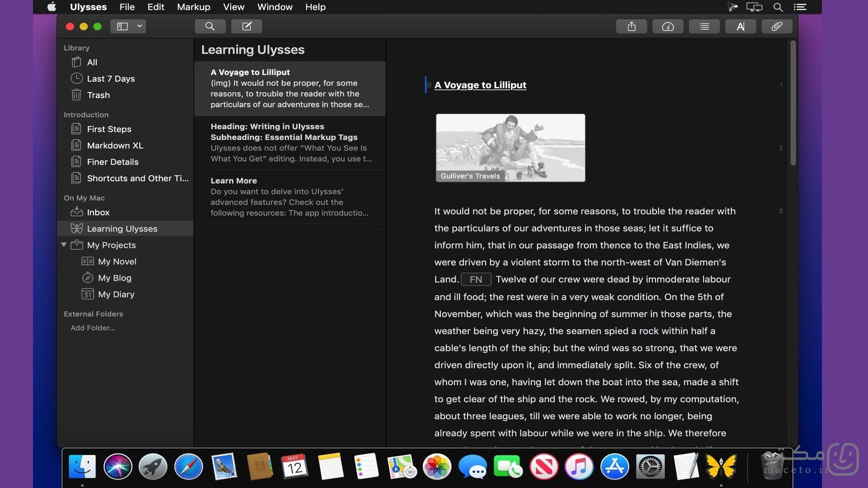The height and width of the screenshot is (488, 868).
Task: Show the statistics goal gauge icon
Action: pyautogui.click(x=668, y=26)
